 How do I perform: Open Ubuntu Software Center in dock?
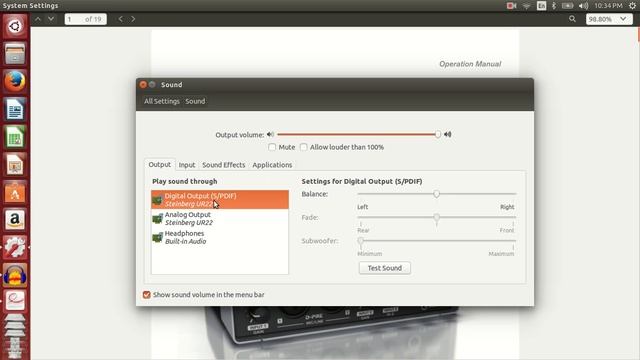pos(15,192)
